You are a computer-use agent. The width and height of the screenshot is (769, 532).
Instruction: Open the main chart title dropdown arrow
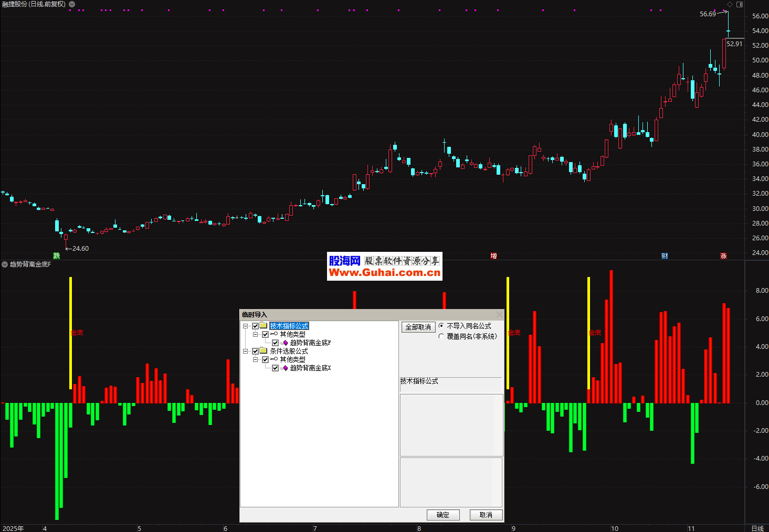point(72,4)
